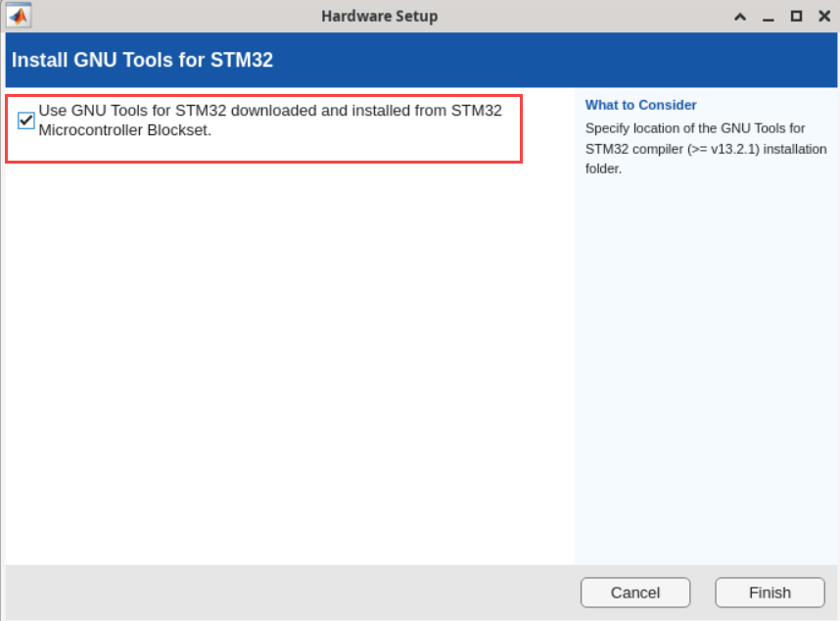840x621 pixels.
Task: Click the empty space in the help panel
Action: pos(705,372)
